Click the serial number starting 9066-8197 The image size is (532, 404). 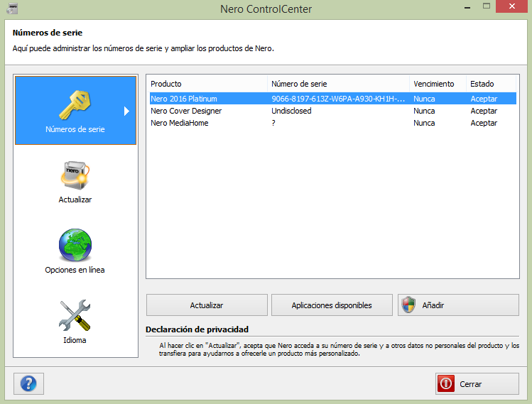(338, 99)
